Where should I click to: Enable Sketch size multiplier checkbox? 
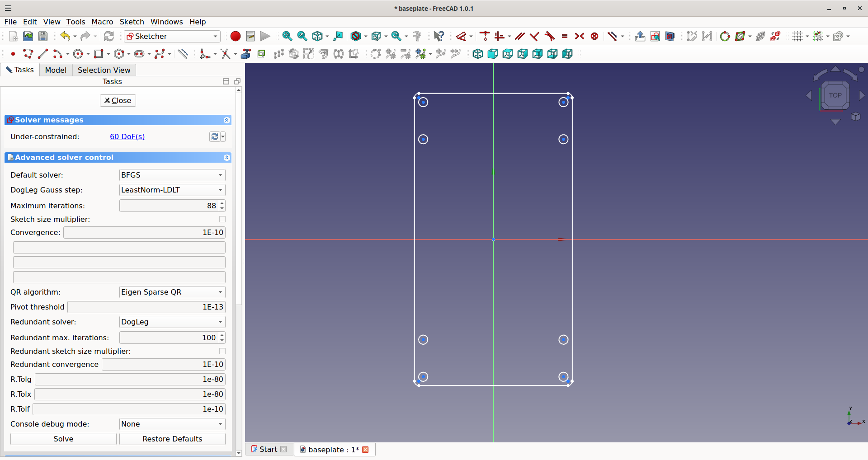tap(222, 219)
